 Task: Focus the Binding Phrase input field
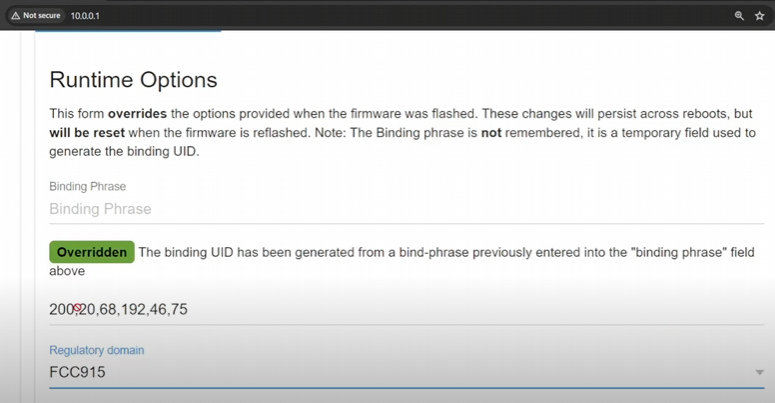[400, 209]
